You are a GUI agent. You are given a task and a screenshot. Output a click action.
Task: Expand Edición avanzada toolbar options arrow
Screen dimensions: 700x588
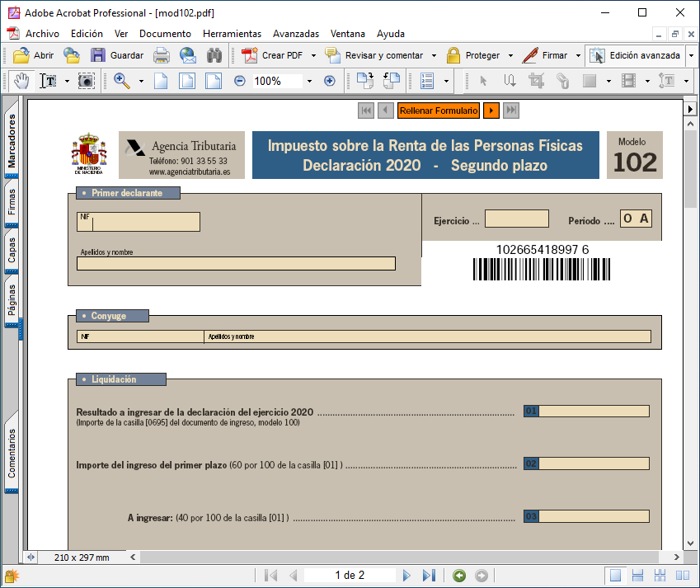[691, 56]
